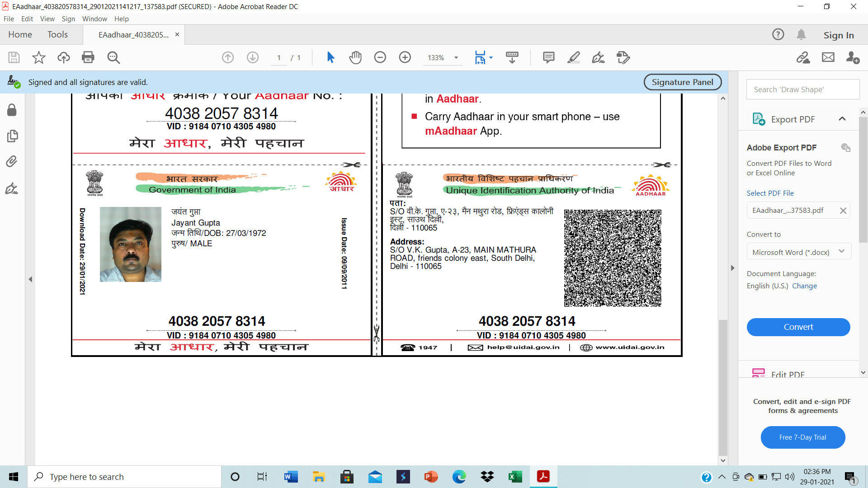Click the Signature Panel button
Image resolution: width=868 pixels, height=488 pixels.
pos(683,82)
